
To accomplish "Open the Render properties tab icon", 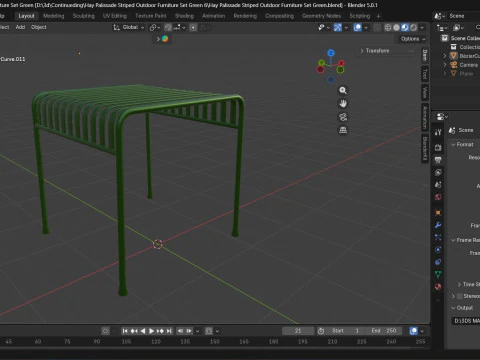I will point(438,147).
